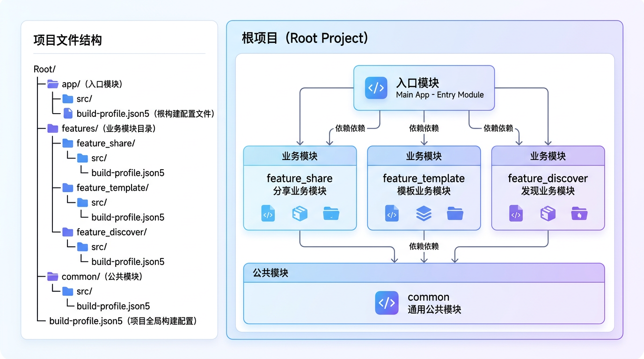Click the folder icon of src/ under app/

pos(68,99)
